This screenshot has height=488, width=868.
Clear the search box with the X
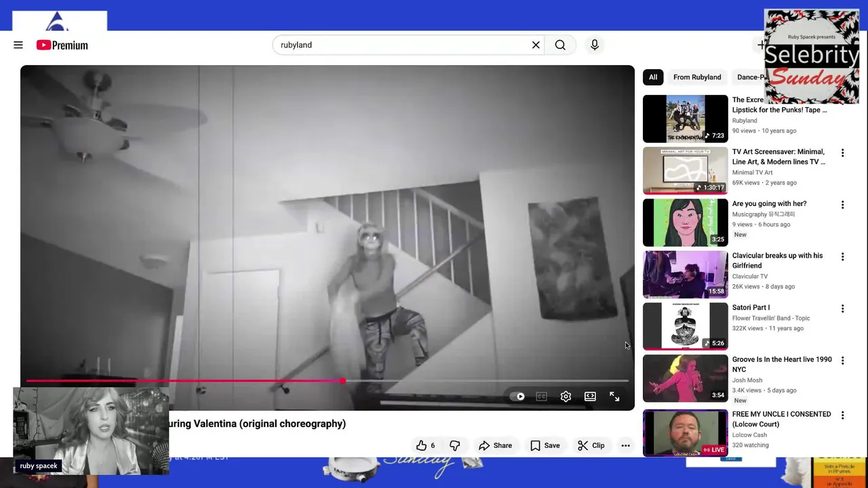click(x=536, y=45)
